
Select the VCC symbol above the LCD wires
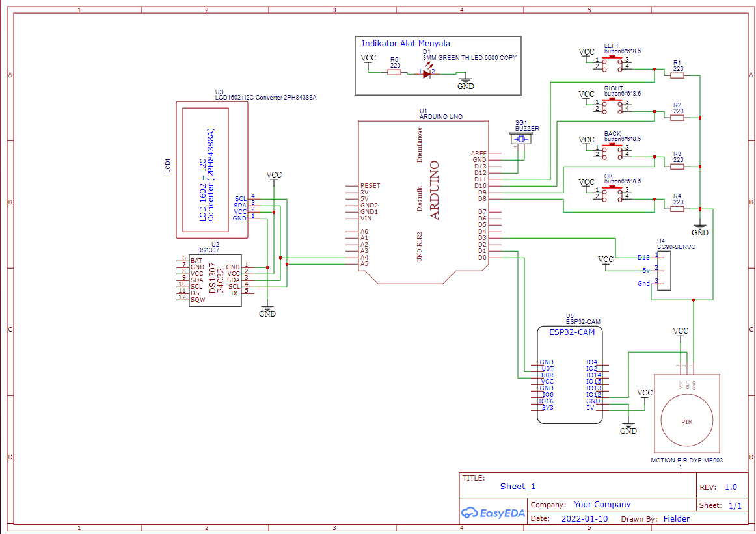(274, 176)
